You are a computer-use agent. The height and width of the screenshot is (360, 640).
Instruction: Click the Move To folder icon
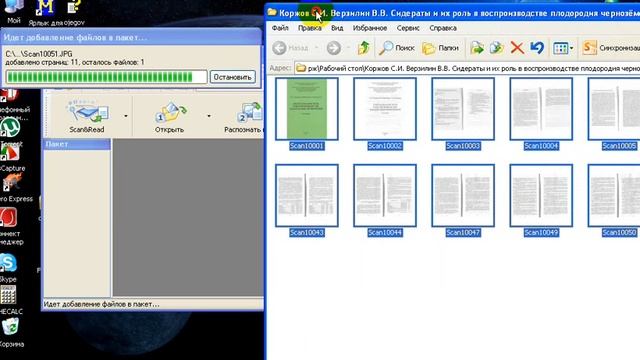pos(477,48)
